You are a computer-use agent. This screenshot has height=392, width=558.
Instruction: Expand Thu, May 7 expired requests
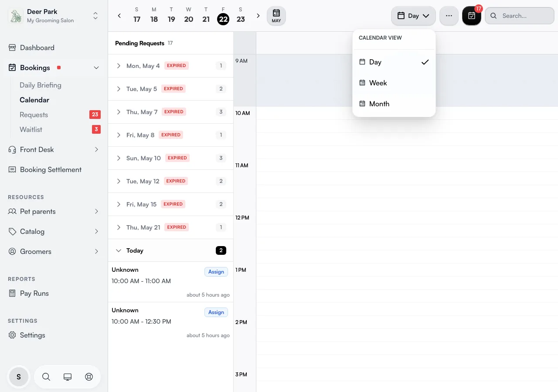coord(170,112)
